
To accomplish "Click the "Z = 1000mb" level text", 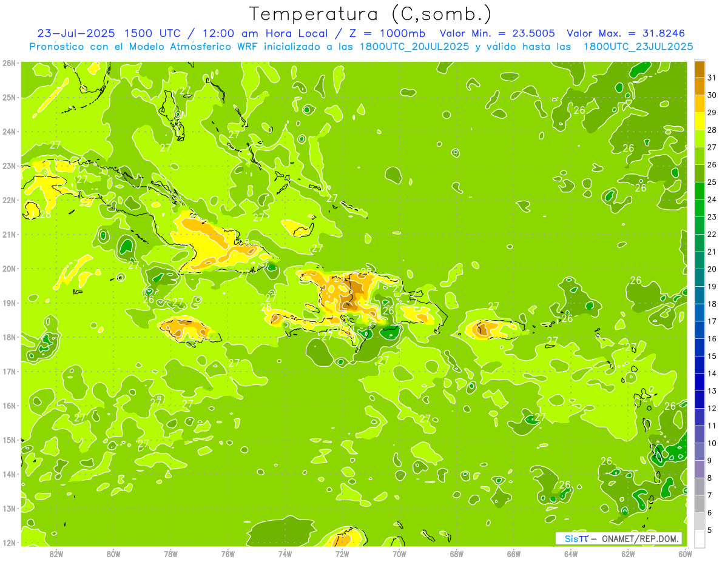I will [387, 33].
